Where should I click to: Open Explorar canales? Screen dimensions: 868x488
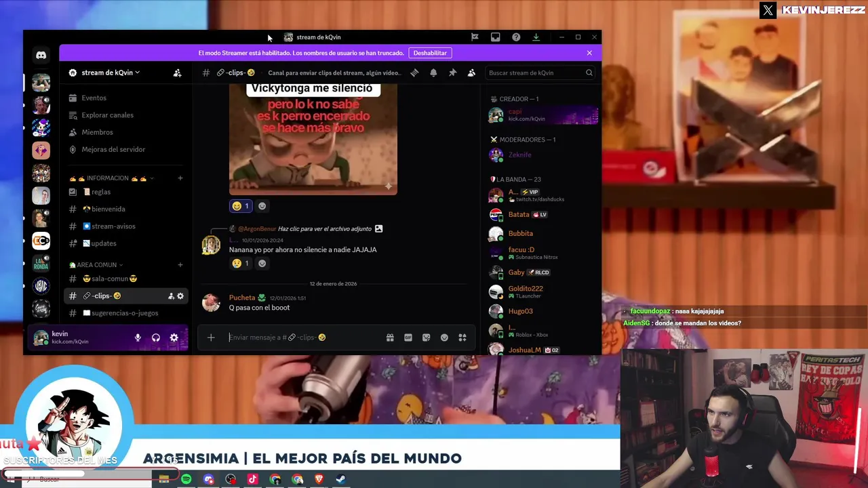click(x=125, y=115)
